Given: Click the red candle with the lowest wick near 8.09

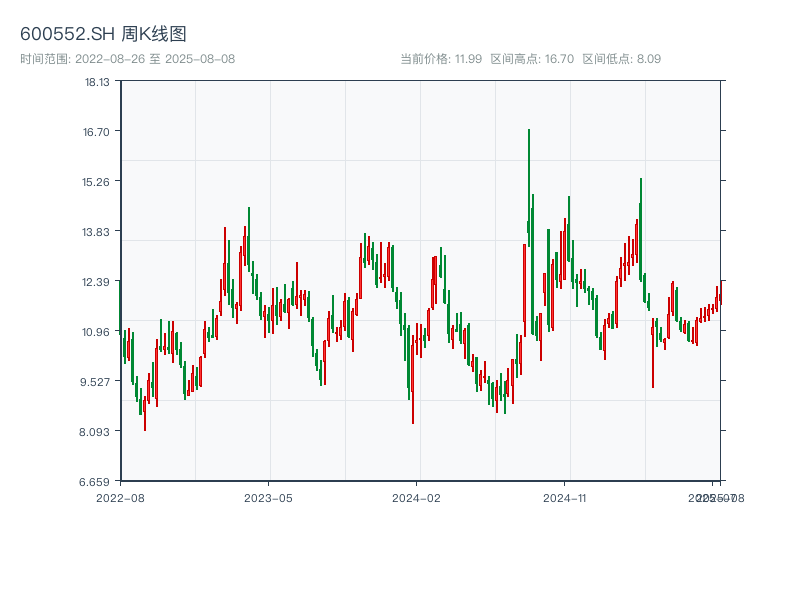Looking at the screenshot, I should point(145,413).
